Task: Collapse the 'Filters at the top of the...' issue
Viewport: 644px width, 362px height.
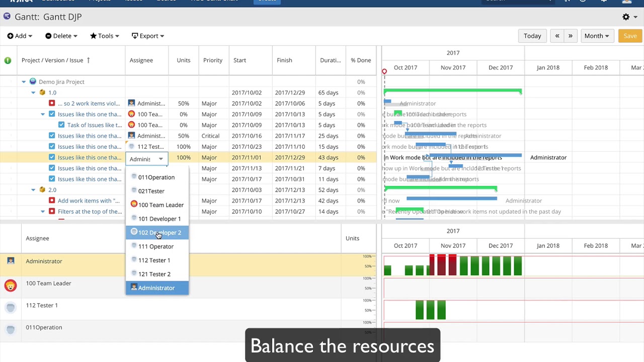Action: (43, 211)
